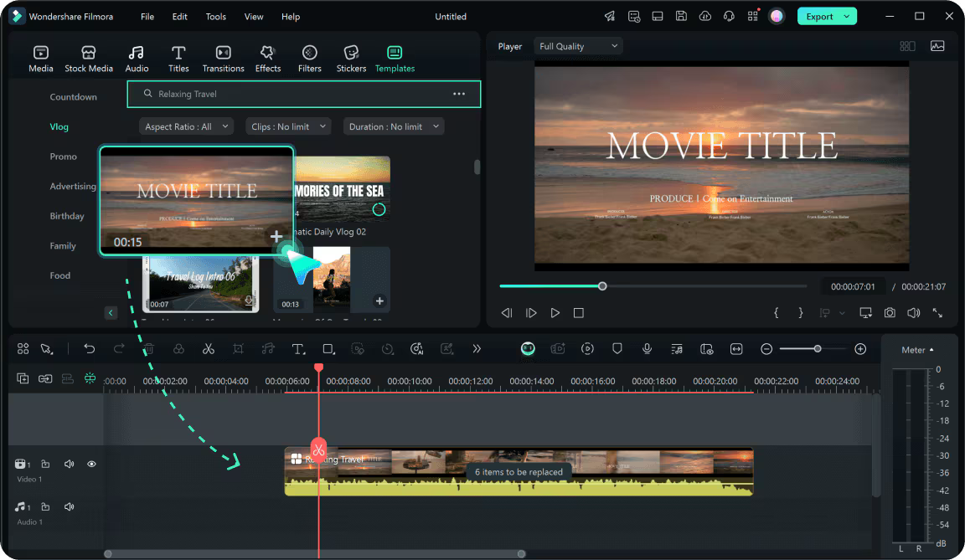Open the Duration No limit dropdown
965x560 pixels.
tap(393, 126)
